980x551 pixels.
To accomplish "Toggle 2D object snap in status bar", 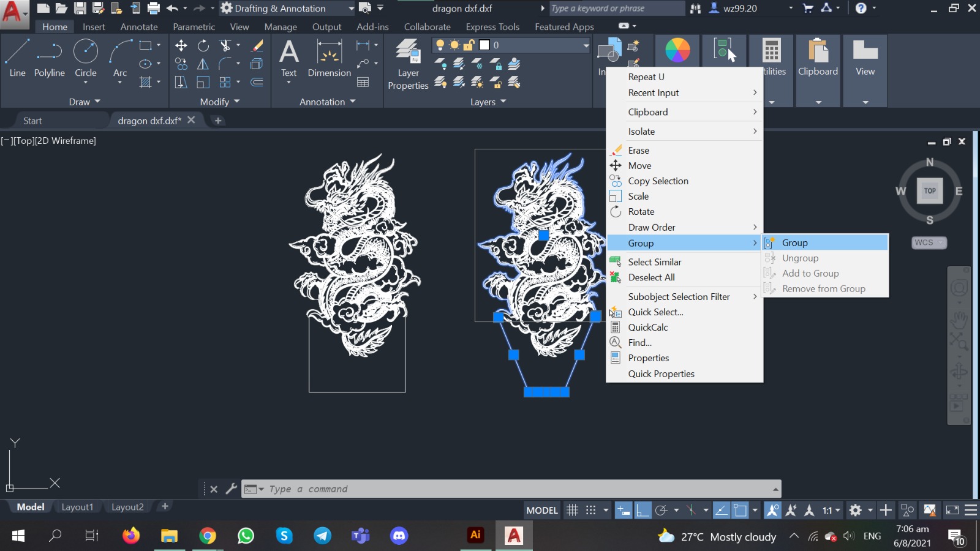I will pos(741,510).
